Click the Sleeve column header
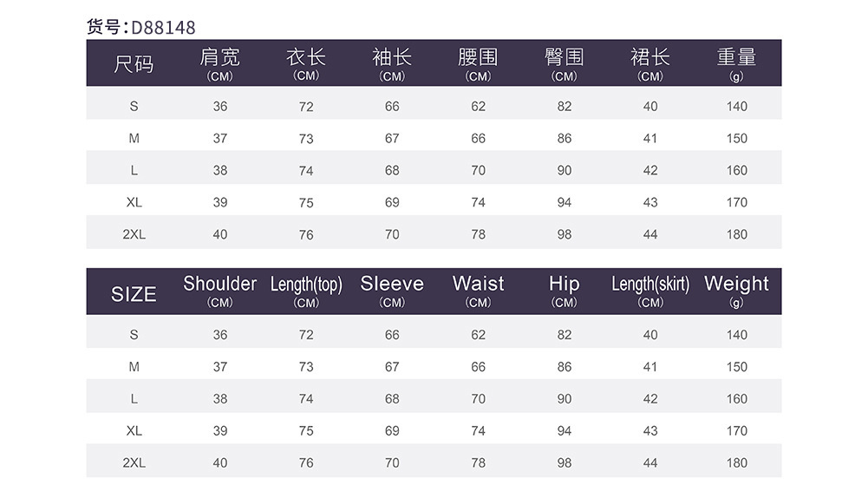 392,290
